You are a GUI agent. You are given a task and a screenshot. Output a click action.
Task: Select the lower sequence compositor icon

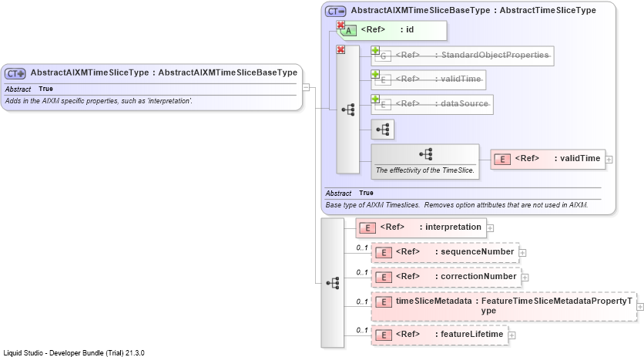pos(332,283)
